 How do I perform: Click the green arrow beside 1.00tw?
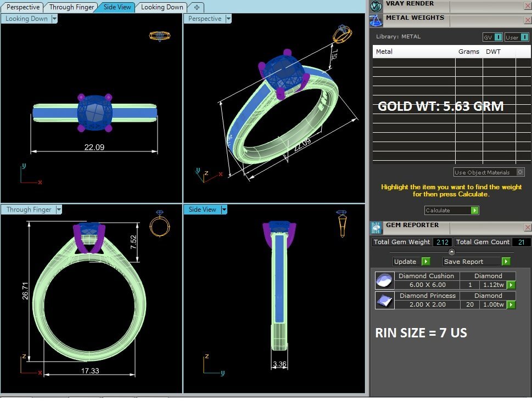(511, 304)
